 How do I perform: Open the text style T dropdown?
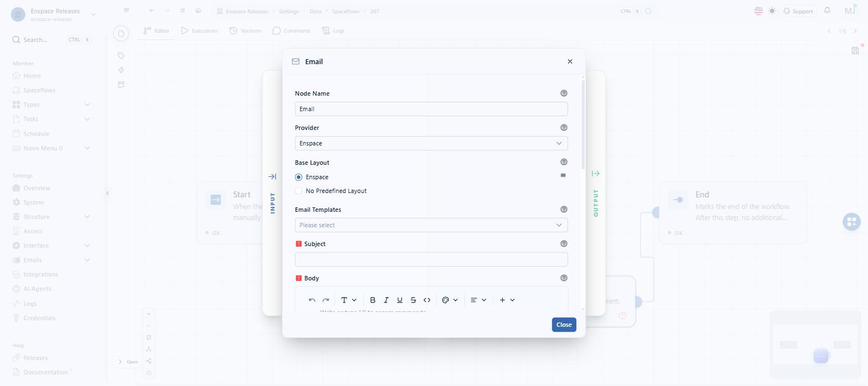(x=349, y=300)
